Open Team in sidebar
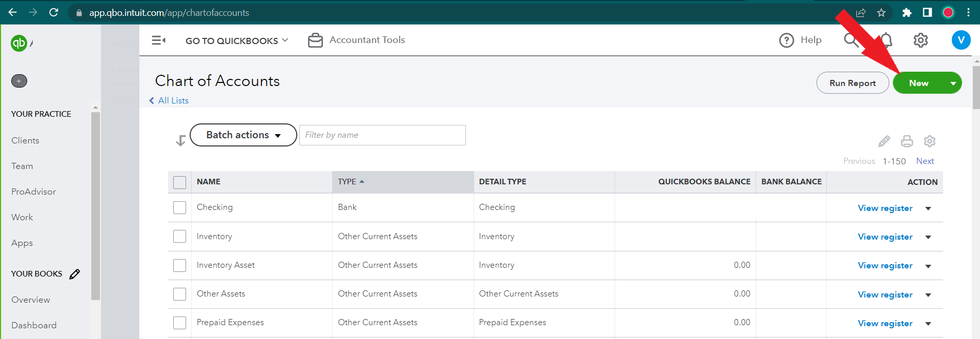This screenshot has width=980, height=339. pos(22,166)
